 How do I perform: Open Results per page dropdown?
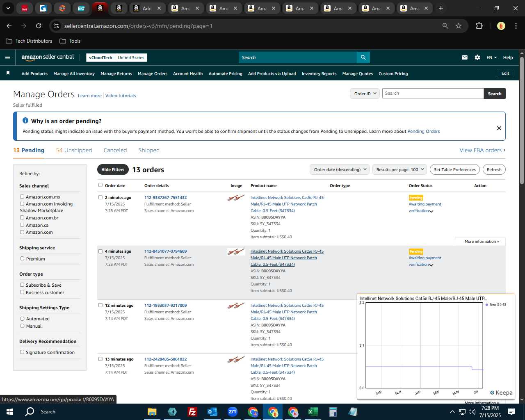pos(399,169)
